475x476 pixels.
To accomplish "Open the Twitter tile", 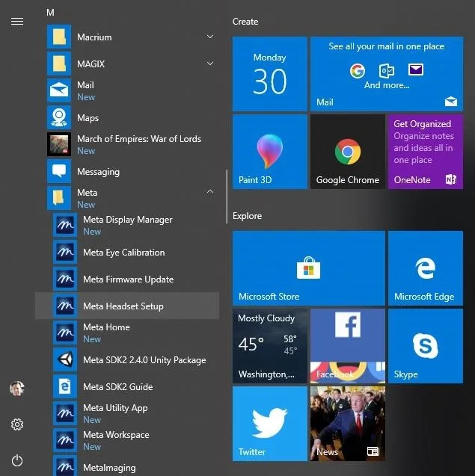I will [270, 424].
